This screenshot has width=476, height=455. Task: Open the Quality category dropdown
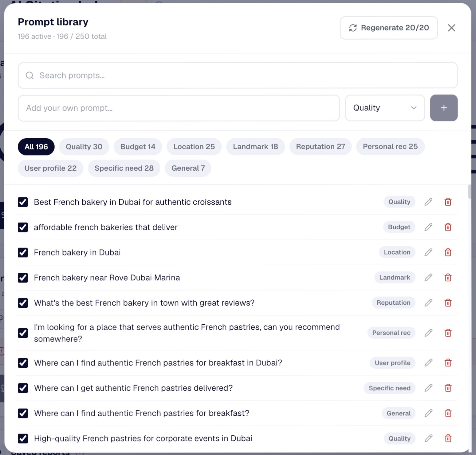tap(385, 108)
